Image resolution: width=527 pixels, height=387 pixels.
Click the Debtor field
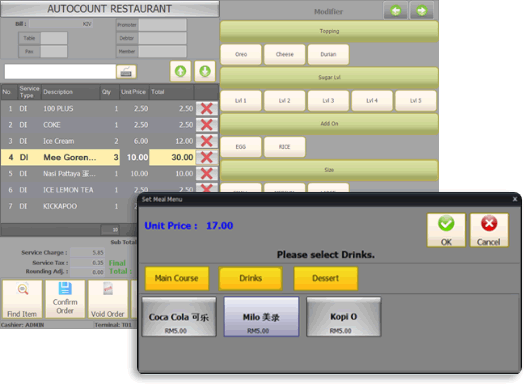click(x=163, y=38)
